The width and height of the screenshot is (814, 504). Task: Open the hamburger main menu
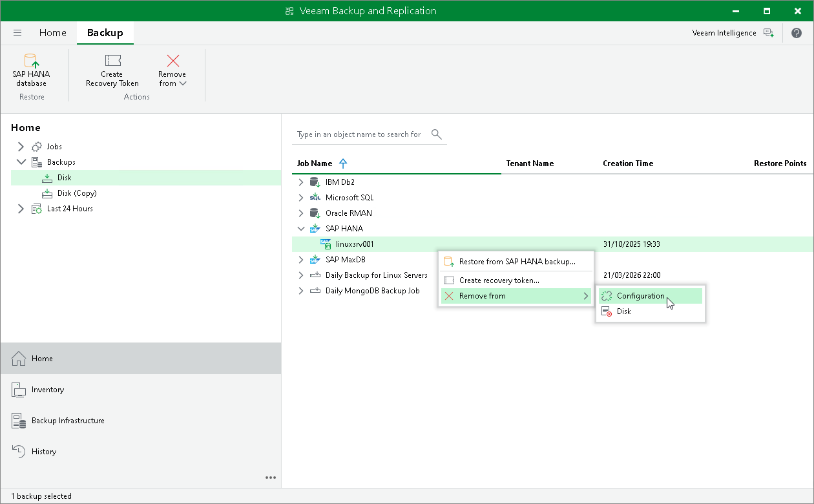point(17,33)
